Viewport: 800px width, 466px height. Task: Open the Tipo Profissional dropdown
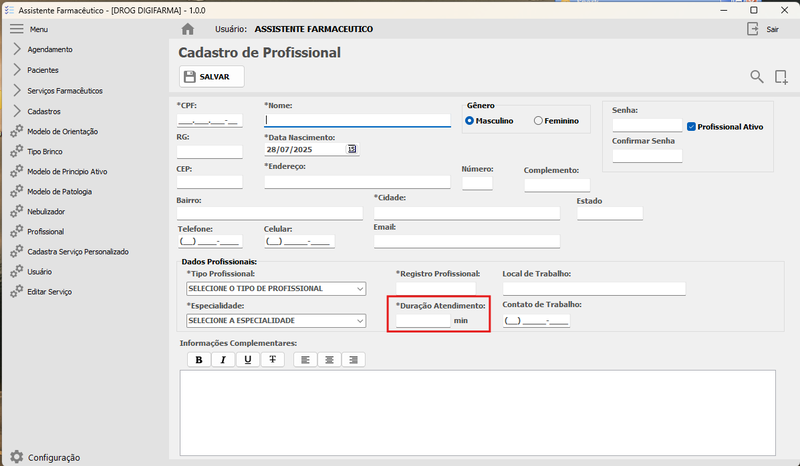point(276,288)
